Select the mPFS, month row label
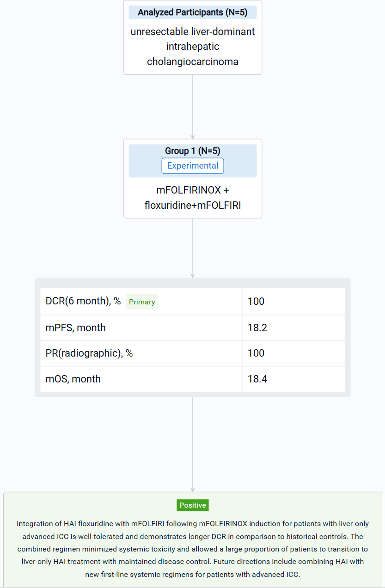Viewport: 385px width, 588px height. coord(76,328)
